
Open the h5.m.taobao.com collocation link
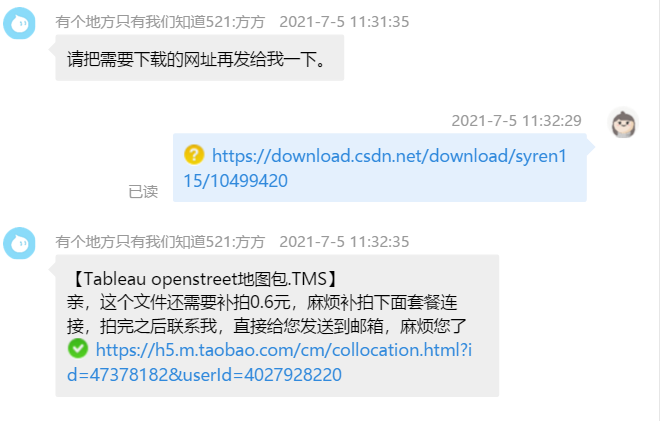[x=269, y=362]
